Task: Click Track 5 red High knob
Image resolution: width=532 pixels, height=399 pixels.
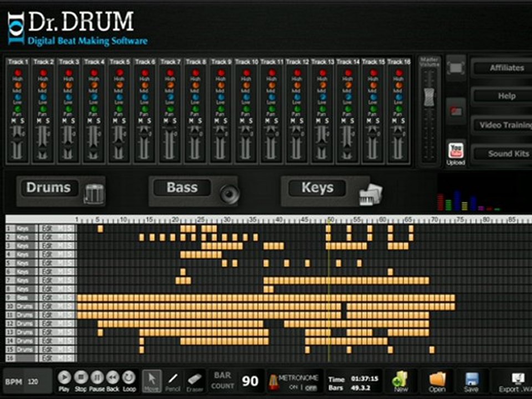Action: (x=120, y=73)
